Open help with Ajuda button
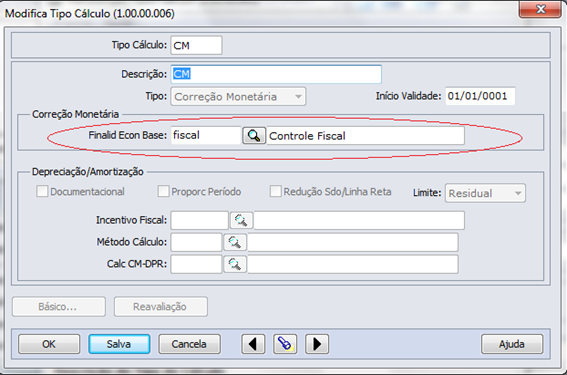Image resolution: width=567 pixels, height=375 pixels. 512,344
